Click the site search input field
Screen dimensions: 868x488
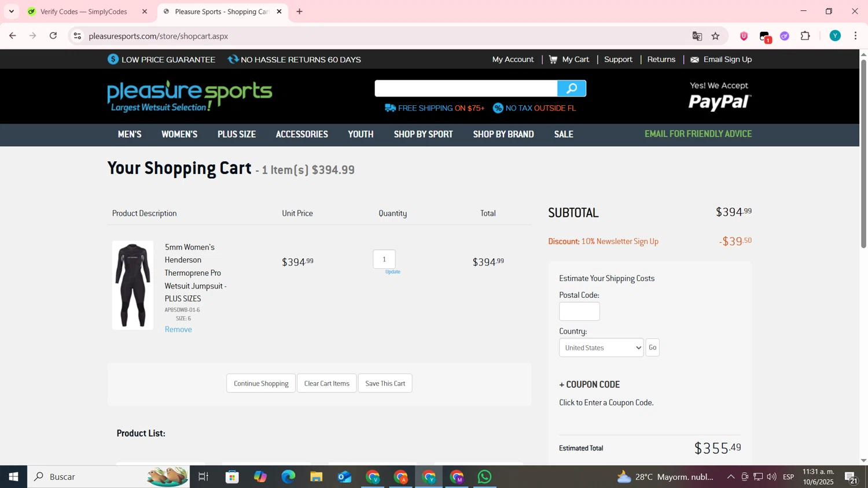(x=466, y=88)
